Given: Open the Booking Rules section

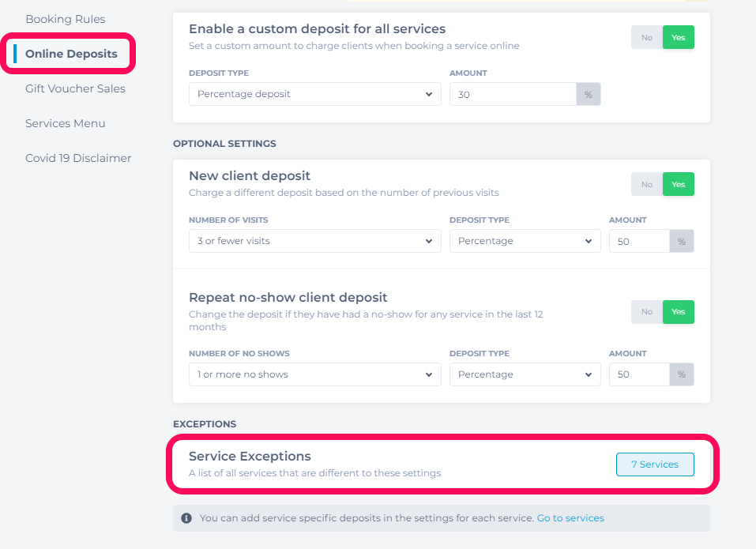Looking at the screenshot, I should point(65,19).
